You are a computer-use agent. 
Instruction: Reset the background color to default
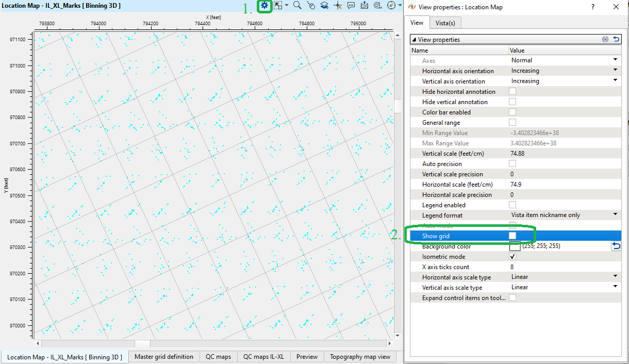(x=616, y=246)
